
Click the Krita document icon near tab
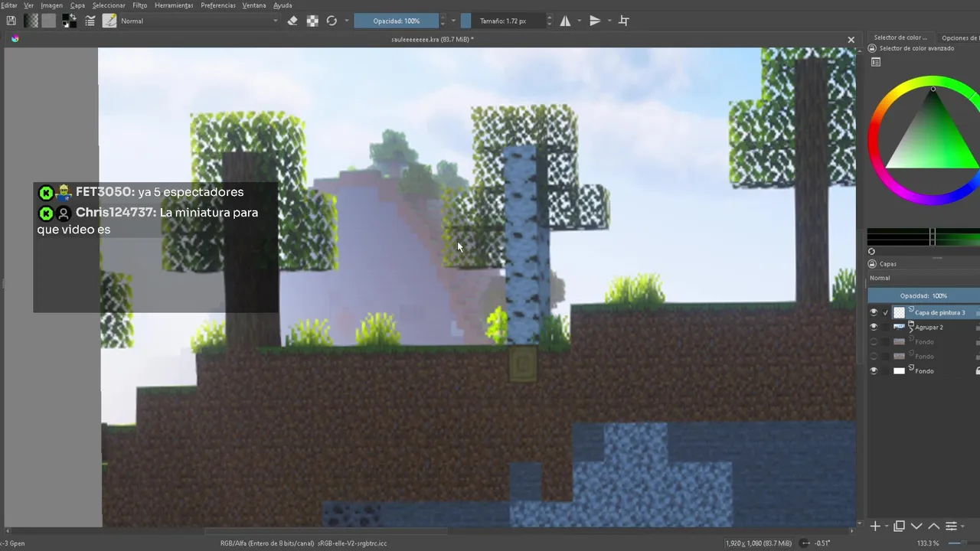(x=15, y=39)
